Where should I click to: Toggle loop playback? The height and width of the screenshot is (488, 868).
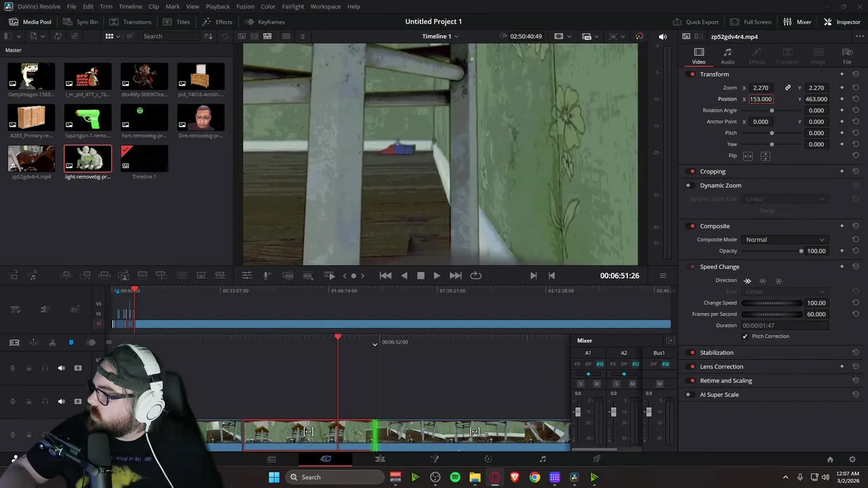click(x=475, y=276)
